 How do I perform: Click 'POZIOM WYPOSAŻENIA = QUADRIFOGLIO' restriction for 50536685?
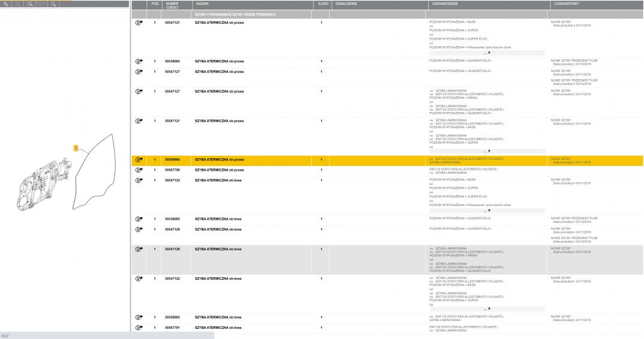point(460,219)
